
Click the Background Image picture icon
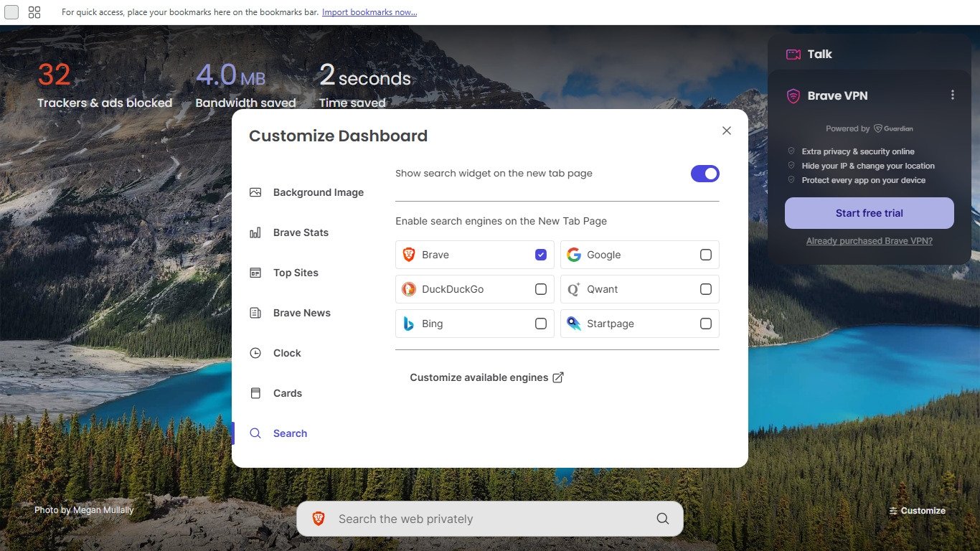coord(255,192)
